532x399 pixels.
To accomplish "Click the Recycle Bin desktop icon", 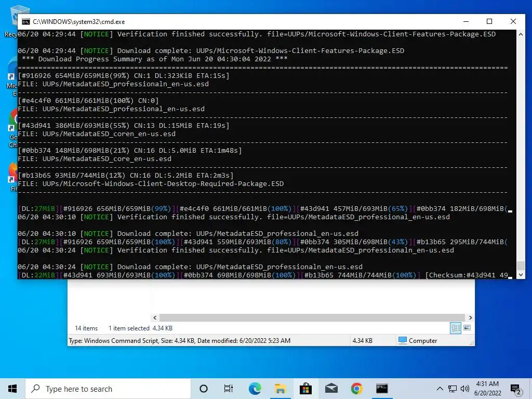I will [11, 21].
